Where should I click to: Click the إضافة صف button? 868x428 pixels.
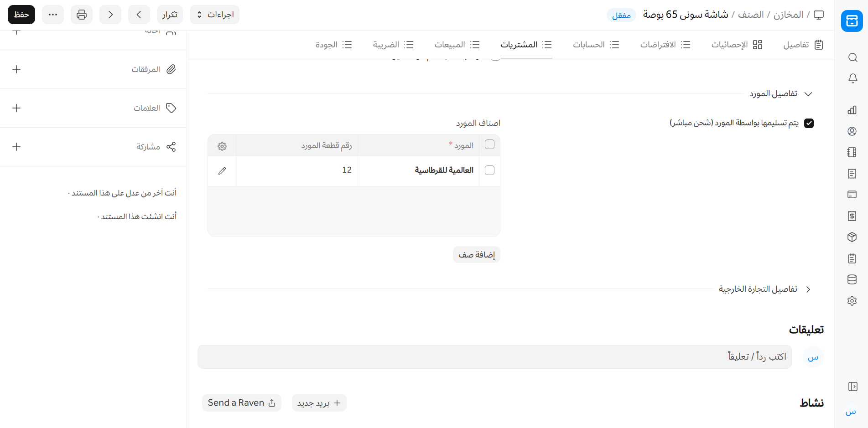[x=477, y=255]
